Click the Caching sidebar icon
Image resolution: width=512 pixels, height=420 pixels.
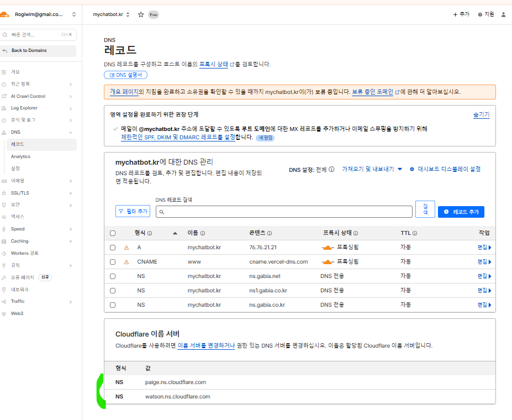pyautogui.click(x=4, y=242)
